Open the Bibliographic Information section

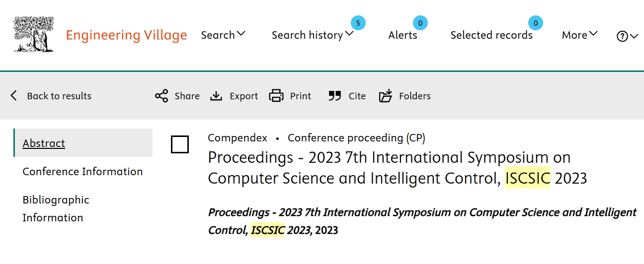coord(56,208)
